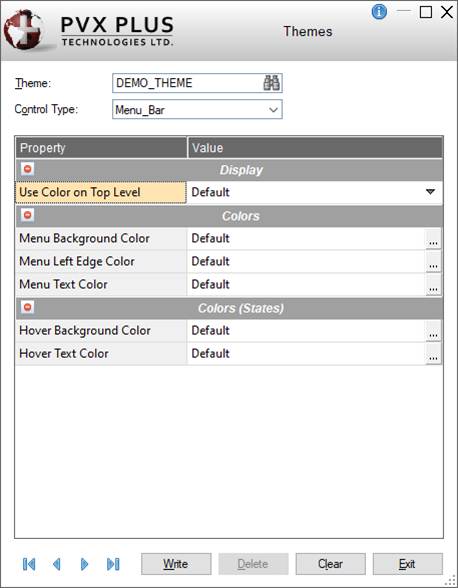
Task: Click the Exit button
Action: (x=407, y=564)
